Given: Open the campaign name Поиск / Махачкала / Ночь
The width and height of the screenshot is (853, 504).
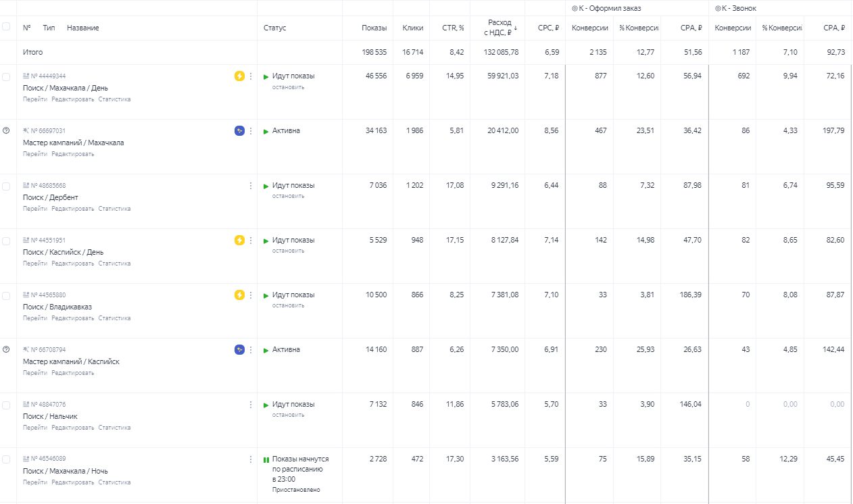Looking at the screenshot, I should click(65, 471).
